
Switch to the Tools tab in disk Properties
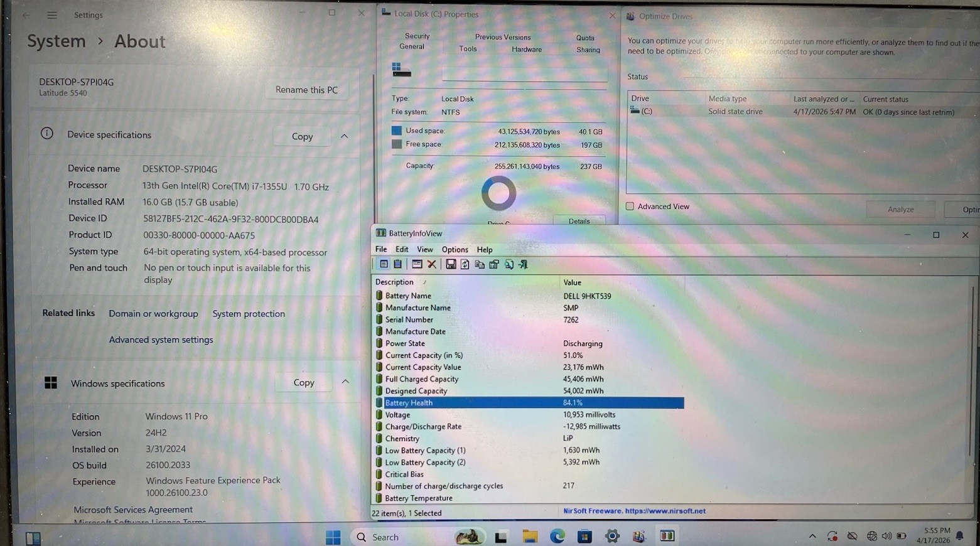coord(468,49)
